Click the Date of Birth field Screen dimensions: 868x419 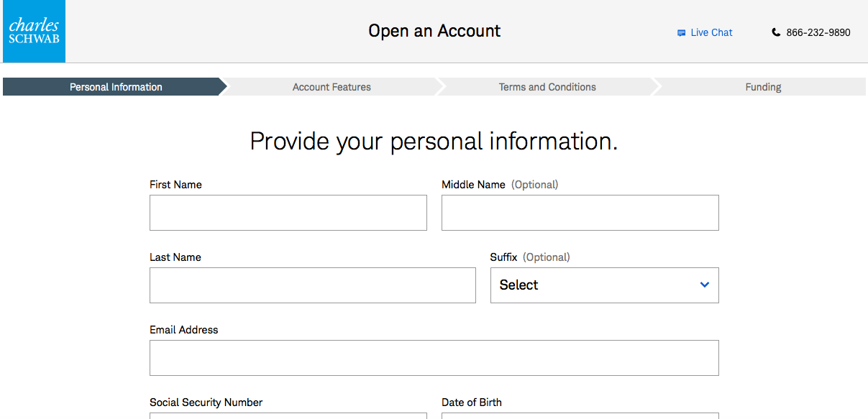click(x=580, y=415)
